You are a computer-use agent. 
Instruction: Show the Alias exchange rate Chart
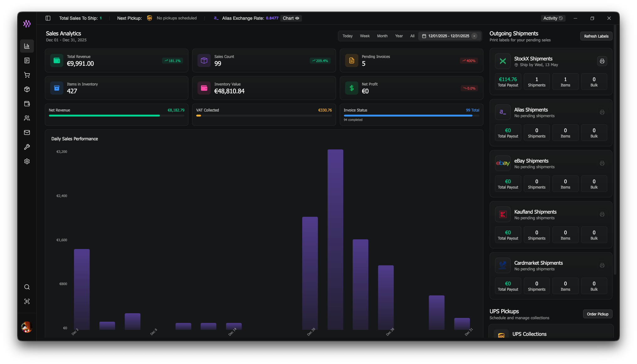coord(291,18)
